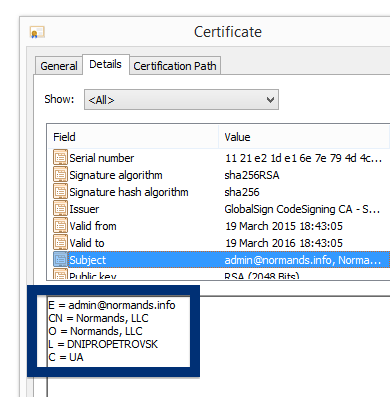Click the C = UA line
This screenshot has width=390, height=397.
click(66, 357)
